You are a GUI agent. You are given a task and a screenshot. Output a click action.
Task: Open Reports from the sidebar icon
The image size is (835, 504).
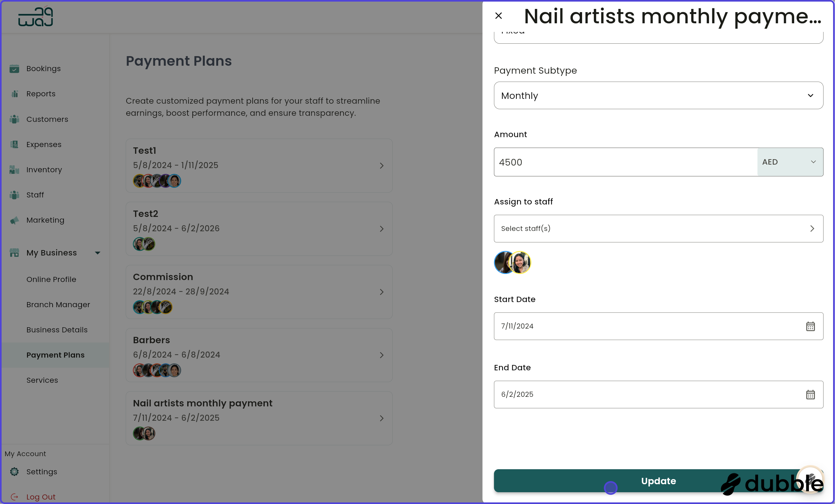pyautogui.click(x=14, y=94)
